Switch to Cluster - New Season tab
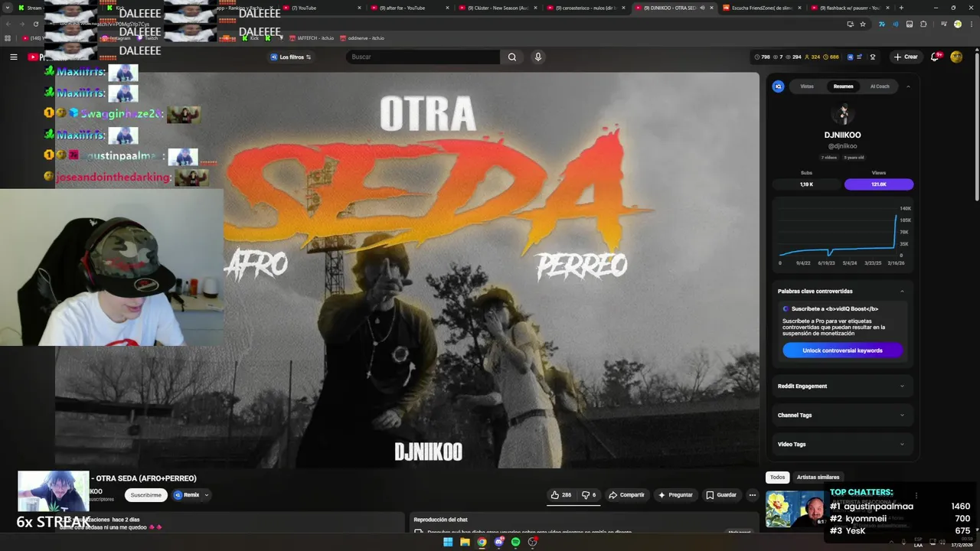Viewport: 980px width, 551px height. click(496, 8)
